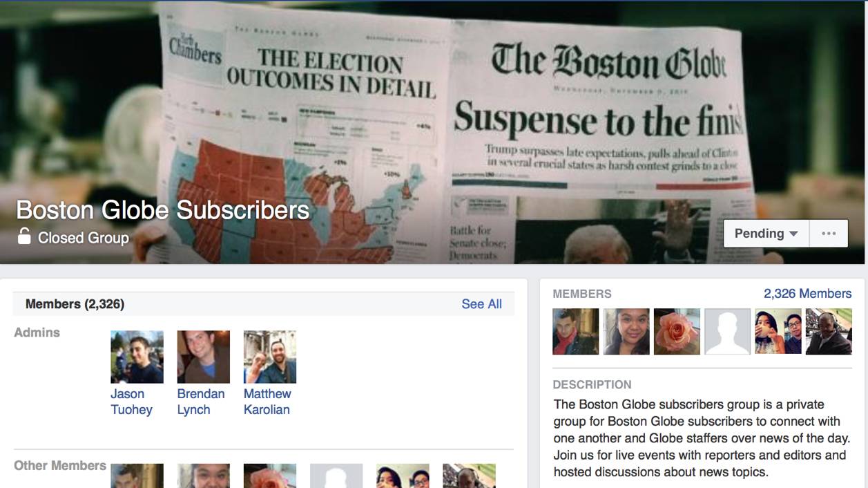Visit Brendan Lynch's profile name link

200,402
